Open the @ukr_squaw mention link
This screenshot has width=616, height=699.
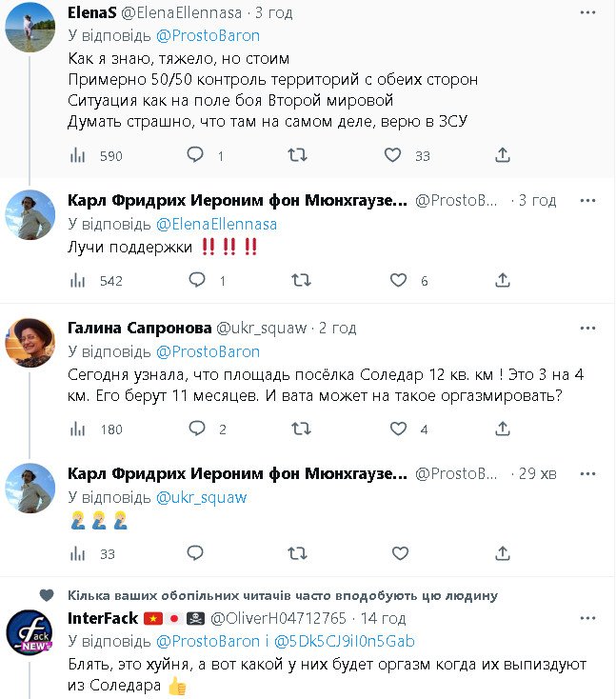point(201,497)
